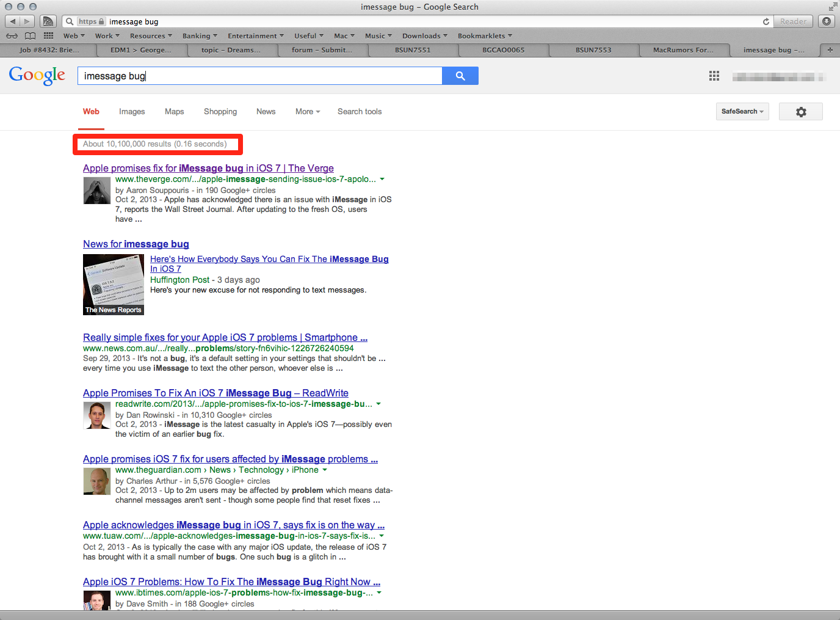Open Top Sites grid icon in bookmarks bar
The height and width of the screenshot is (620, 840).
pyautogui.click(x=49, y=36)
